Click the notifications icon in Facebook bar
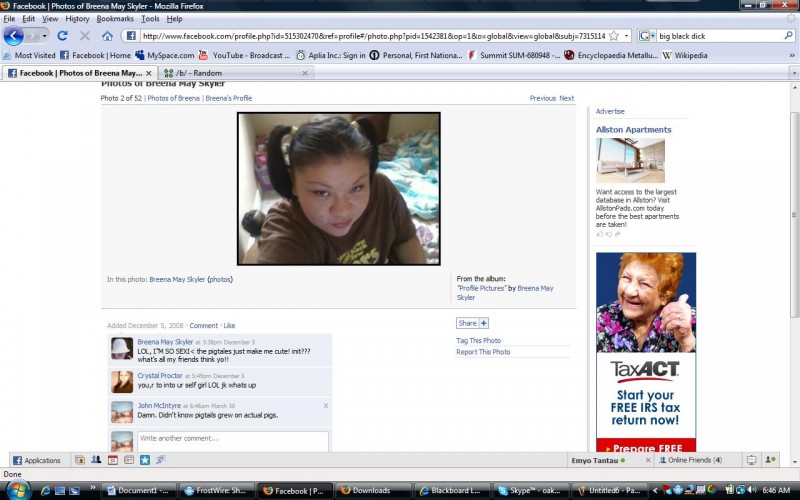Viewport: 800px width, 500px height. click(751, 460)
